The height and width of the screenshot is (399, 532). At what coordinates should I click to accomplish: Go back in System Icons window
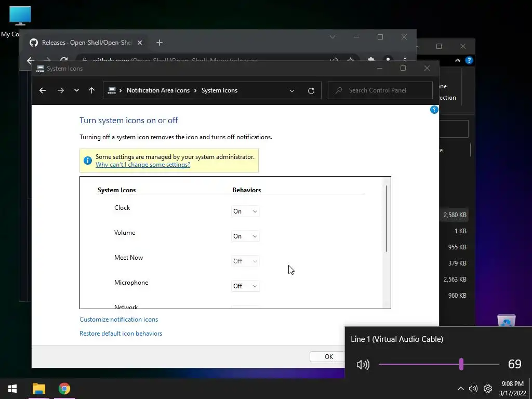(x=43, y=90)
